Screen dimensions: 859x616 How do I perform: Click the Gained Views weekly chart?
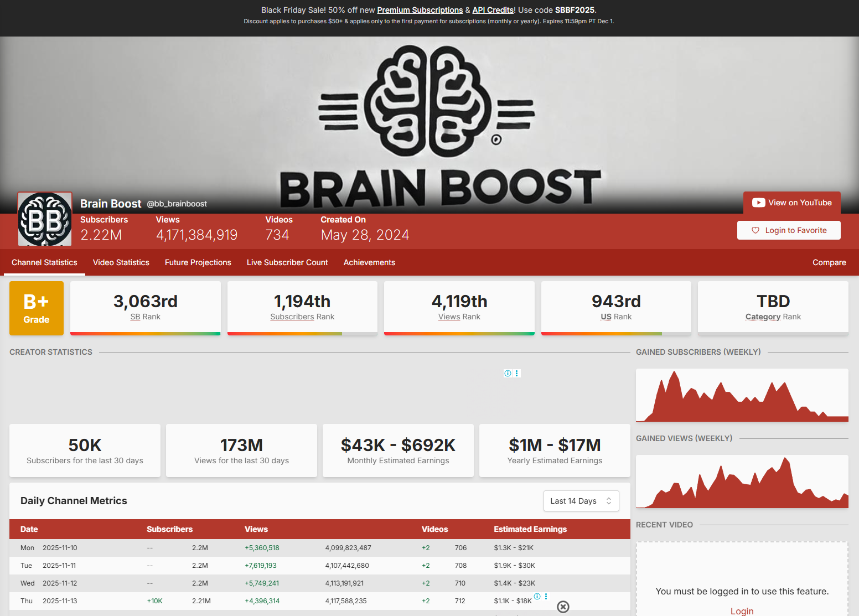click(742, 482)
